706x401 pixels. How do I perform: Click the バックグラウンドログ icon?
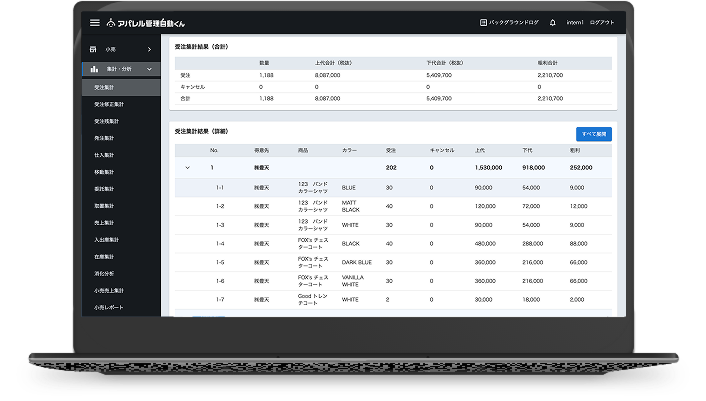pyautogui.click(x=483, y=22)
